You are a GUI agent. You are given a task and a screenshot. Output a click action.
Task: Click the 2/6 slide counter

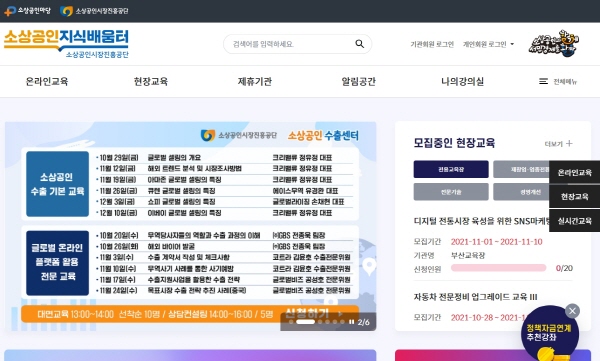click(x=364, y=322)
